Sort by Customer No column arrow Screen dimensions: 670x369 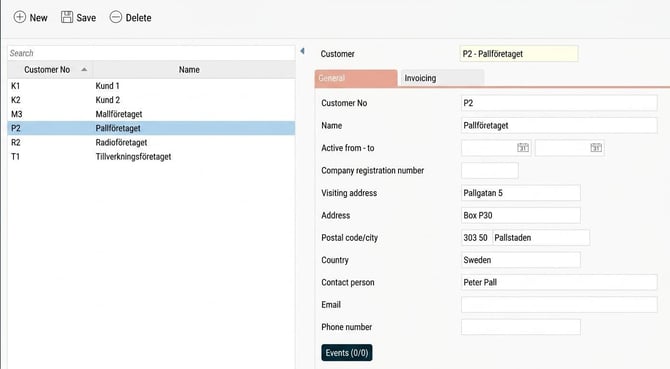point(84,70)
